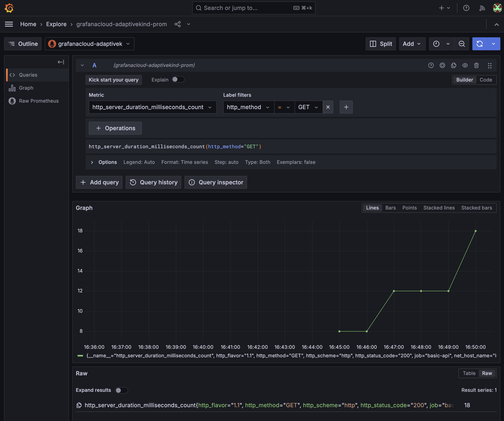Enable the Explain toggle
The height and width of the screenshot is (421, 504).
178,79
